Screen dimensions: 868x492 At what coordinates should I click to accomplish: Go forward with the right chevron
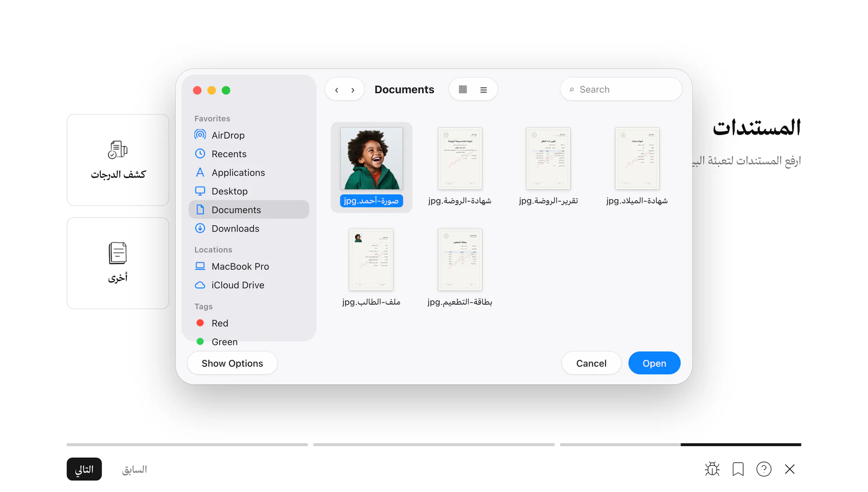[x=353, y=90]
